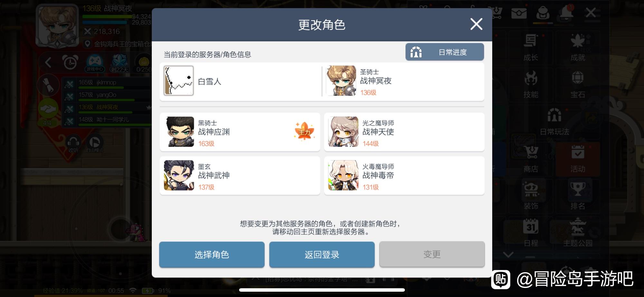Screen dimensions: 644x297
Task: Open the 宝石 gem icon
Action: [578, 84]
